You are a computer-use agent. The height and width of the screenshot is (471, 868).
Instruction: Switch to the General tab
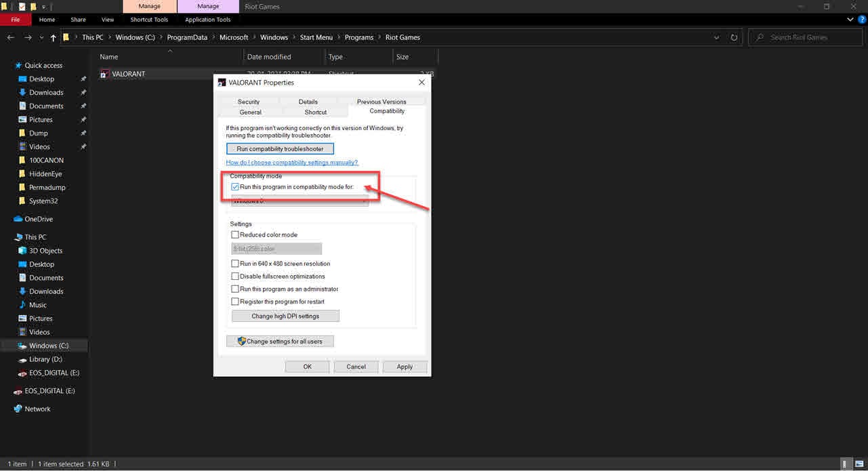pyautogui.click(x=250, y=112)
